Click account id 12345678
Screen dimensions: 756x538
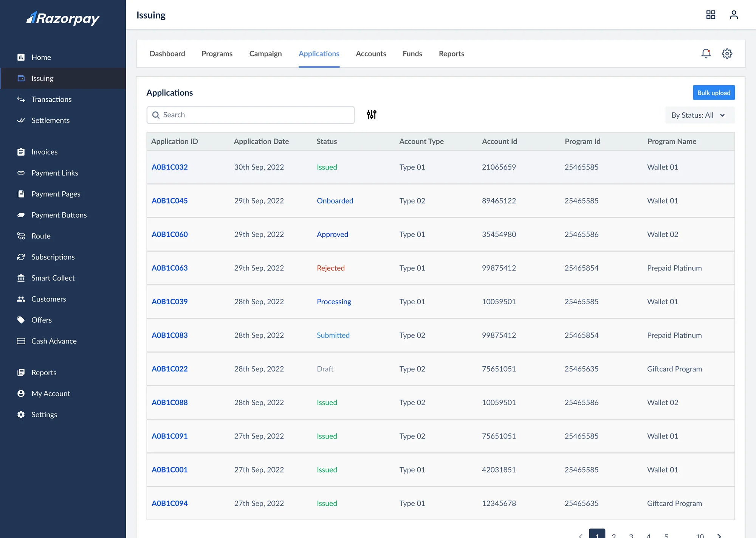(x=499, y=504)
